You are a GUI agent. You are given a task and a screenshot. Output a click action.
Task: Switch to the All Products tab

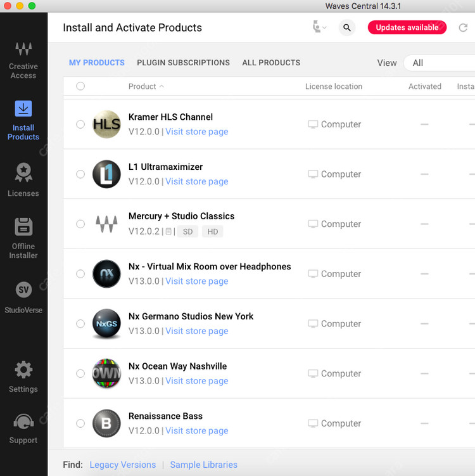tap(271, 63)
